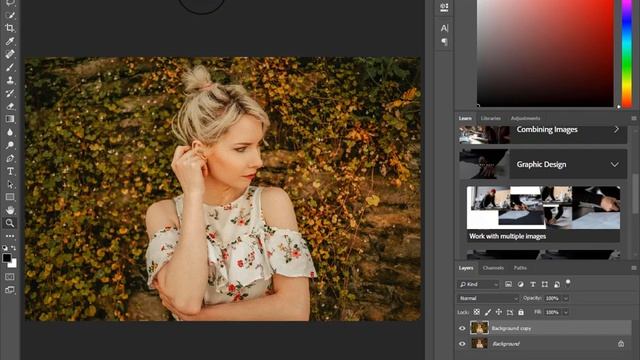Screen dimensions: 640x360
Task: Select the Eyedropper tool
Action: 10,41
